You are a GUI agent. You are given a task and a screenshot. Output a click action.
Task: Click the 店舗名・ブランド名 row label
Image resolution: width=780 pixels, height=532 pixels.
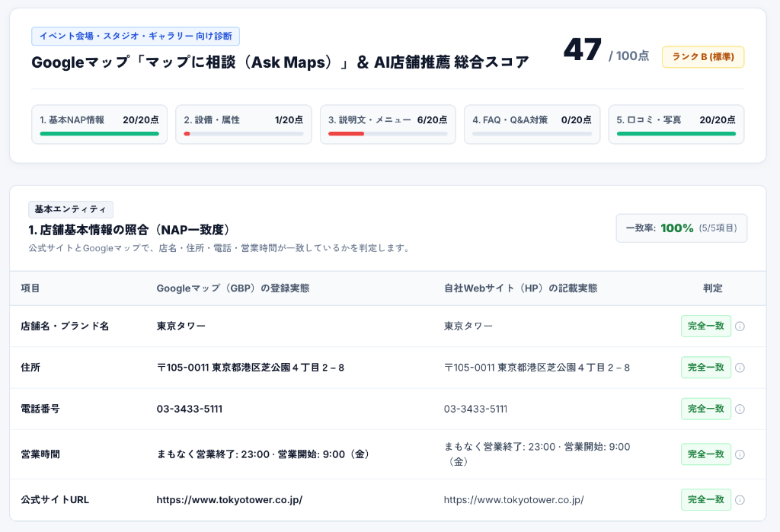point(65,327)
